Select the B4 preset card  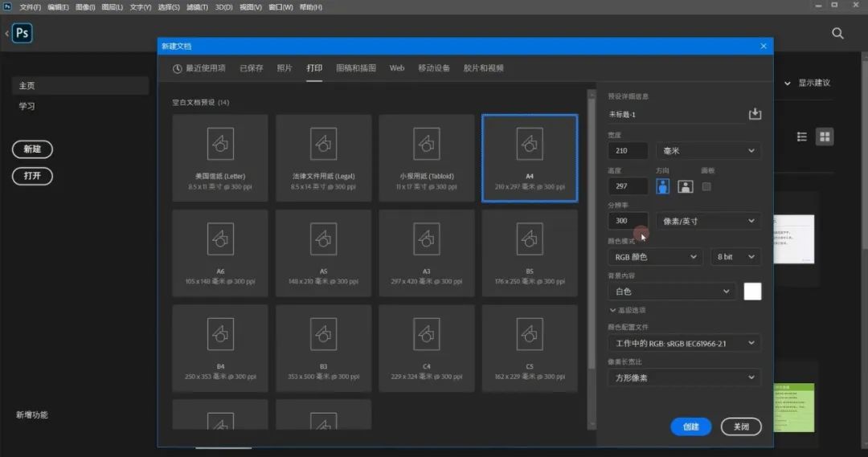[x=220, y=349]
